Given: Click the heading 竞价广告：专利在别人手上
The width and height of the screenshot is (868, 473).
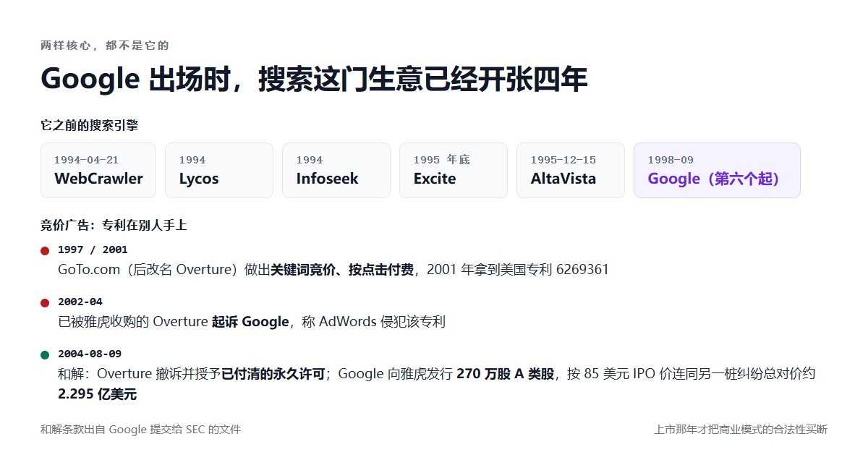Looking at the screenshot, I should pos(114,225).
